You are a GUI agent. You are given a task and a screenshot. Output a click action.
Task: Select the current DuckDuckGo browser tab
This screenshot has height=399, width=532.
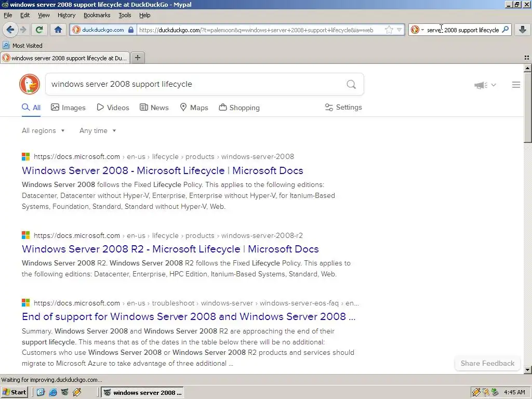coord(65,58)
